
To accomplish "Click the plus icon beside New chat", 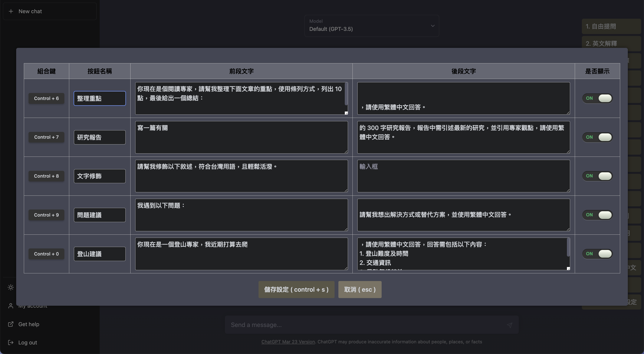I will [x=11, y=11].
